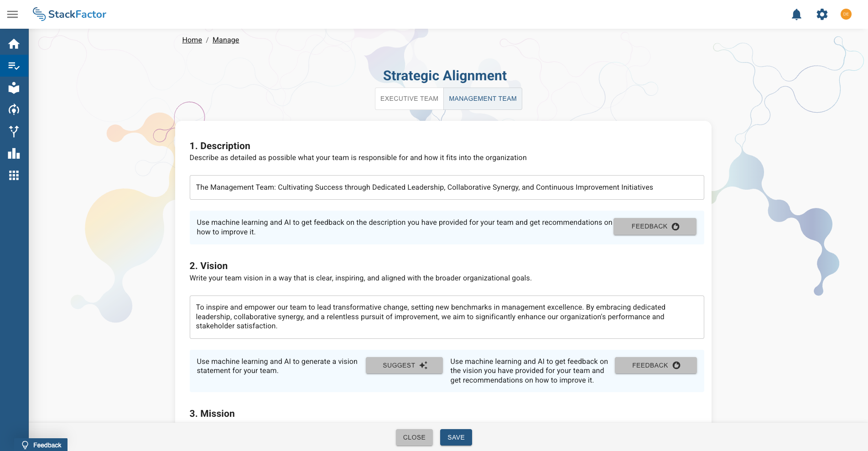Select the branching paths sidebar icon
This screenshot has width=868, height=451.
pyautogui.click(x=14, y=131)
